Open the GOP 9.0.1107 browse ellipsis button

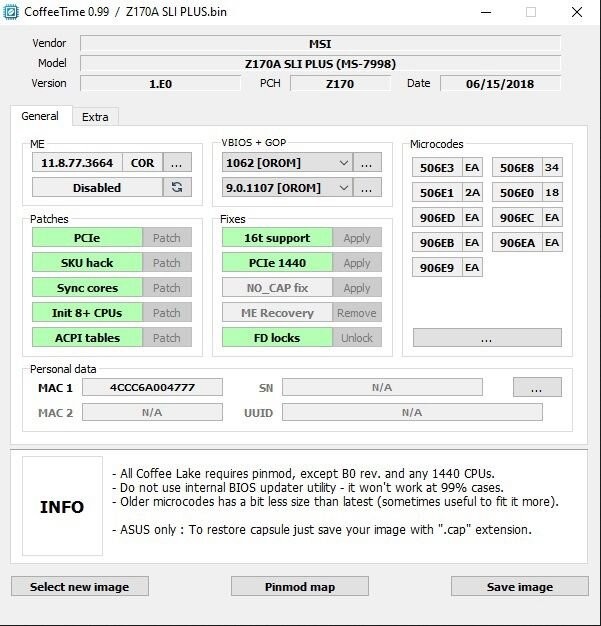point(367,187)
